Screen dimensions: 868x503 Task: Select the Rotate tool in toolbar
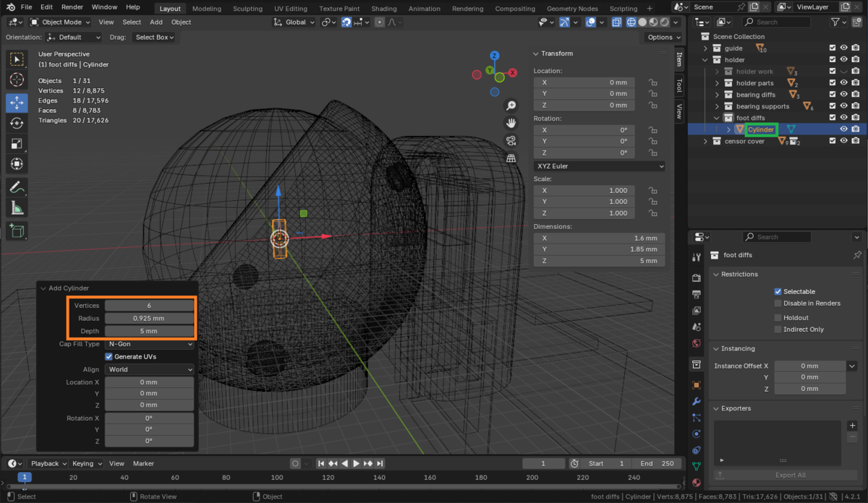tap(17, 124)
